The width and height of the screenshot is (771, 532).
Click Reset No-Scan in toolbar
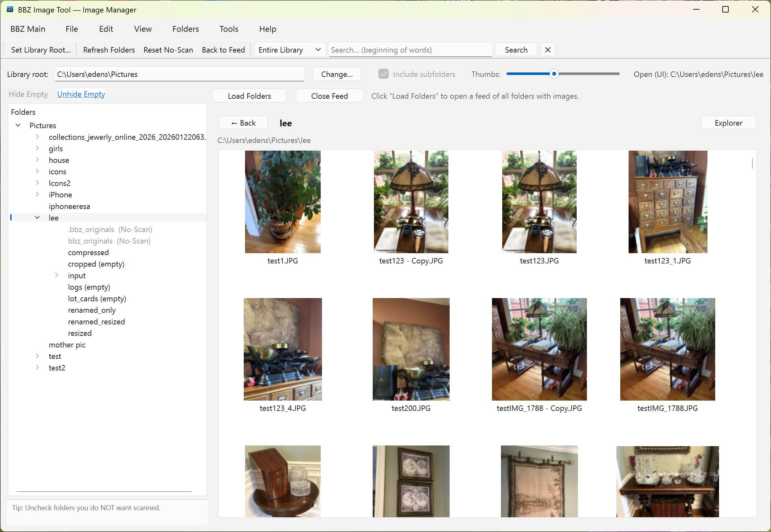pyautogui.click(x=168, y=50)
